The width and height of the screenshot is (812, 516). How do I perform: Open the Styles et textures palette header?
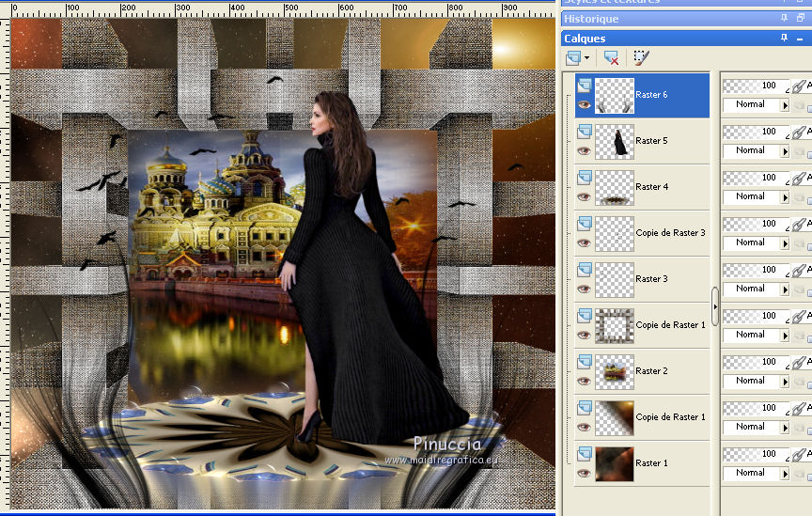[686, 3]
